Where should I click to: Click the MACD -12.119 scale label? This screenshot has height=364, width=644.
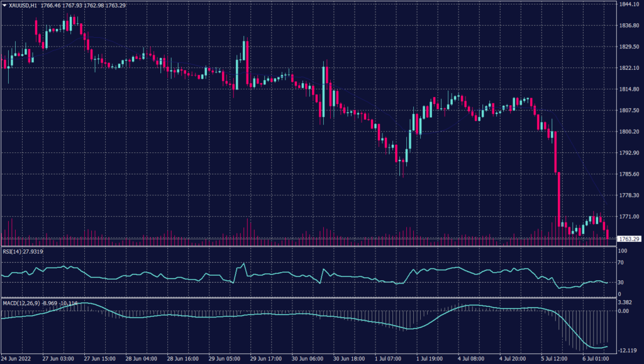pyautogui.click(x=628, y=350)
